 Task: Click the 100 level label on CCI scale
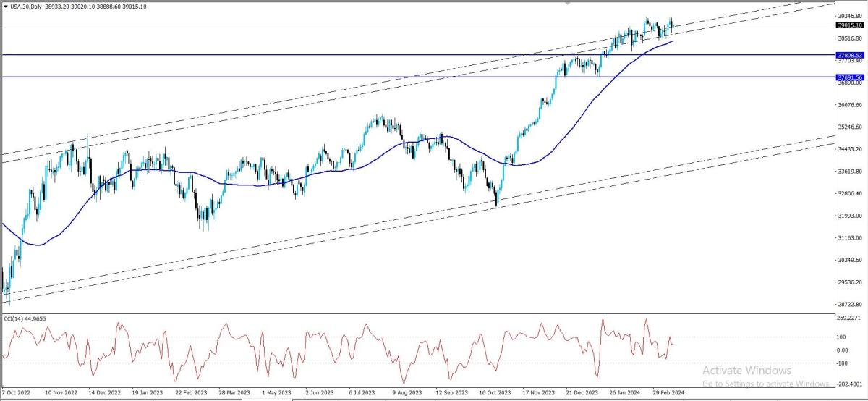(x=843, y=337)
